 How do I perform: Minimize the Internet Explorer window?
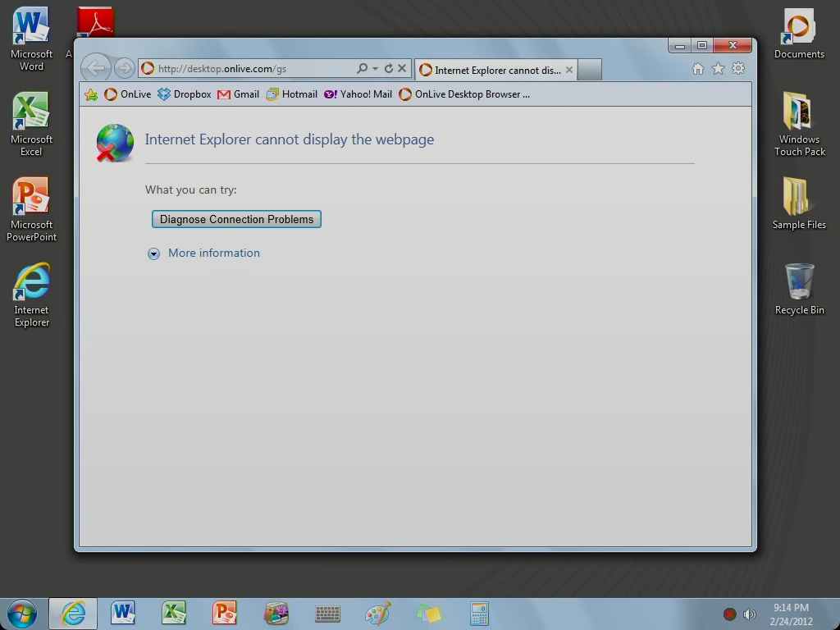tap(679, 46)
